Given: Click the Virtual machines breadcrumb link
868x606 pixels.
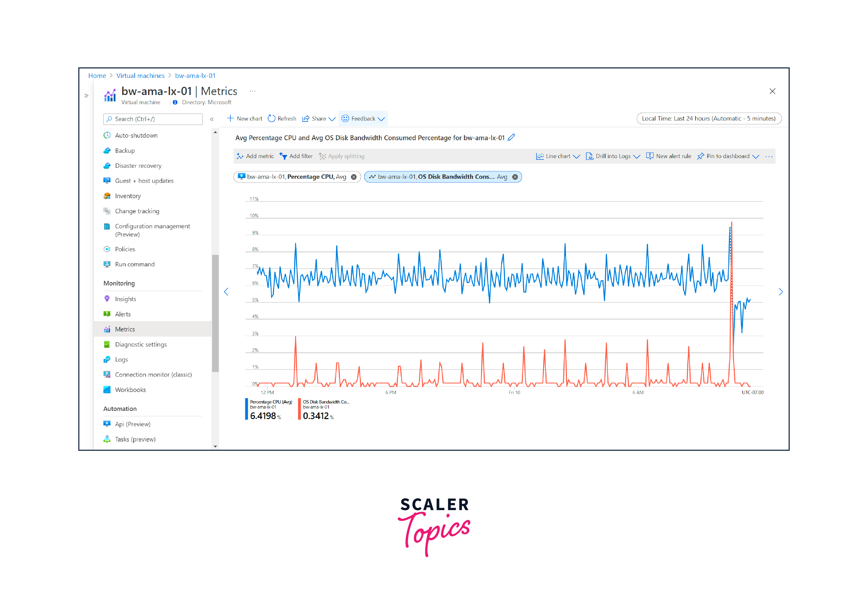Looking at the screenshot, I should point(140,76).
